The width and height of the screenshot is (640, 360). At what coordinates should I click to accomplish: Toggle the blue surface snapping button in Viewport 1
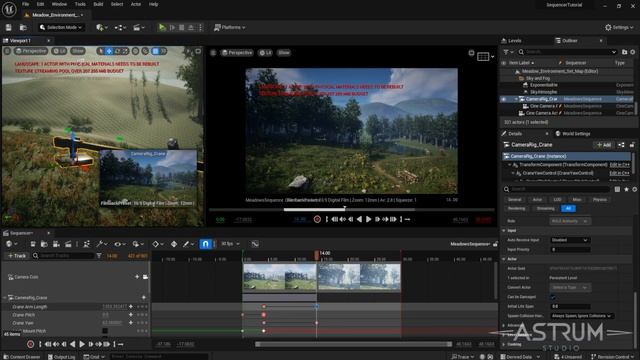[155, 51]
